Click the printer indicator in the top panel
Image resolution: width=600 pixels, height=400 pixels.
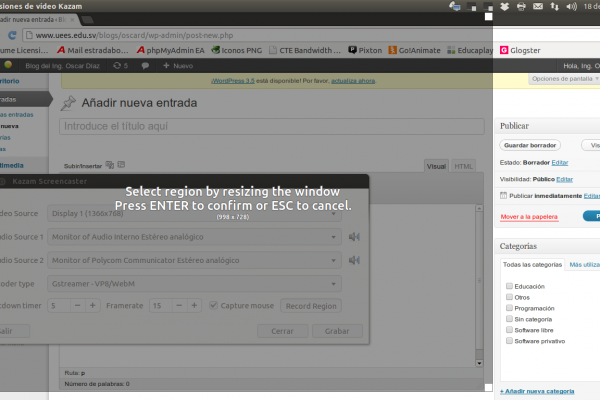(x=521, y=6)
